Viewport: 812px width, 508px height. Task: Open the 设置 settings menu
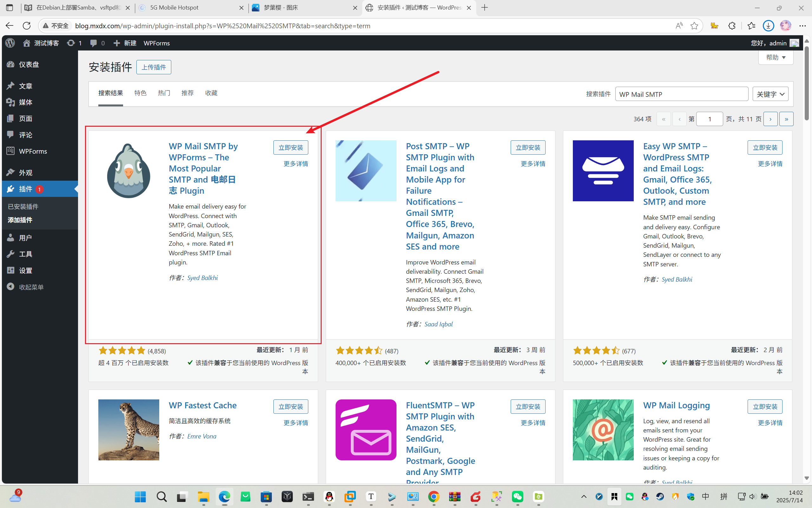point(40,271)
